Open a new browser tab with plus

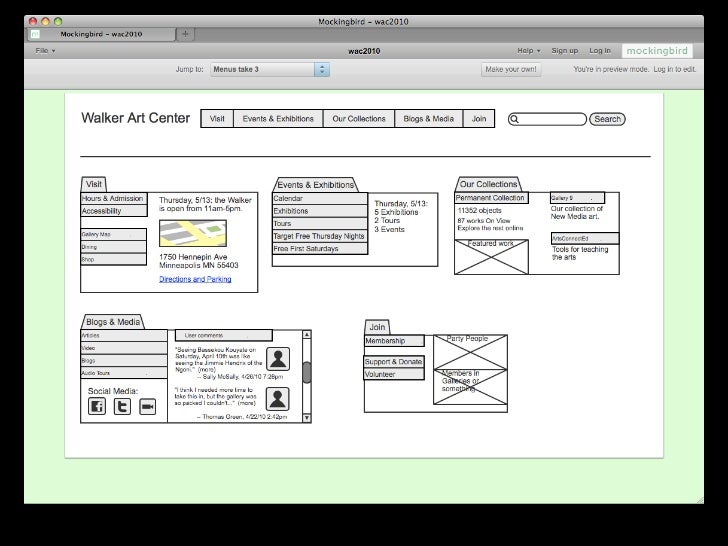[x=185, y=34]
